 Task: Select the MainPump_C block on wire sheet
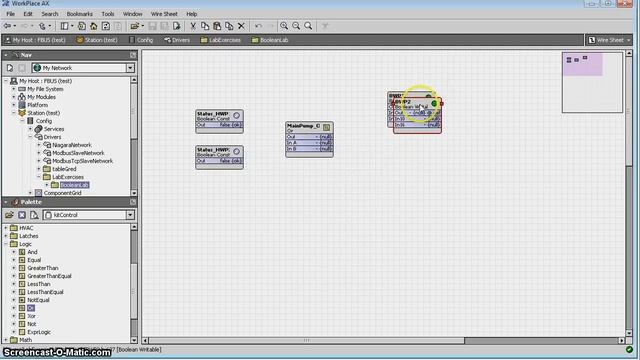pyautogui.click(x=309, y=139)
